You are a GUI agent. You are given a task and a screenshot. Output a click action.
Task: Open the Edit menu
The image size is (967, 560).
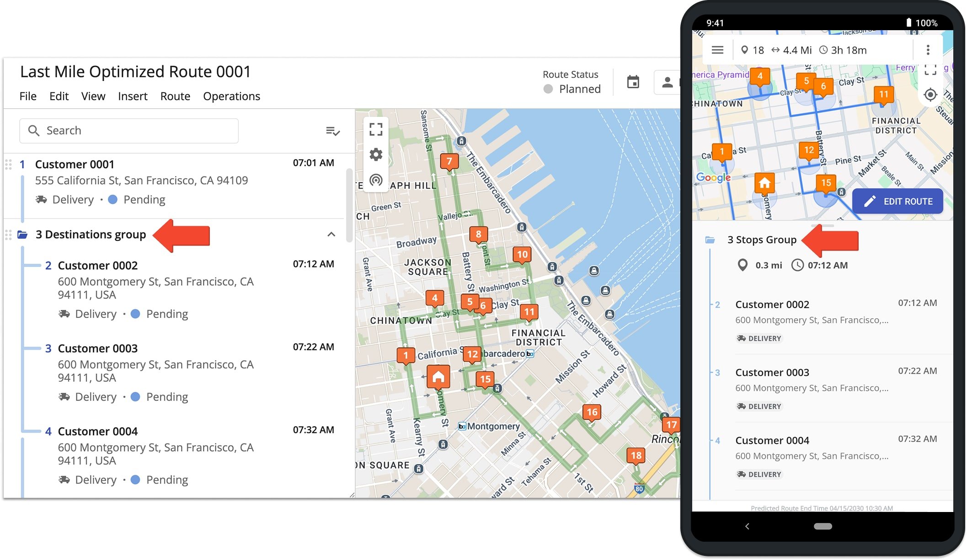coord(59,96)
